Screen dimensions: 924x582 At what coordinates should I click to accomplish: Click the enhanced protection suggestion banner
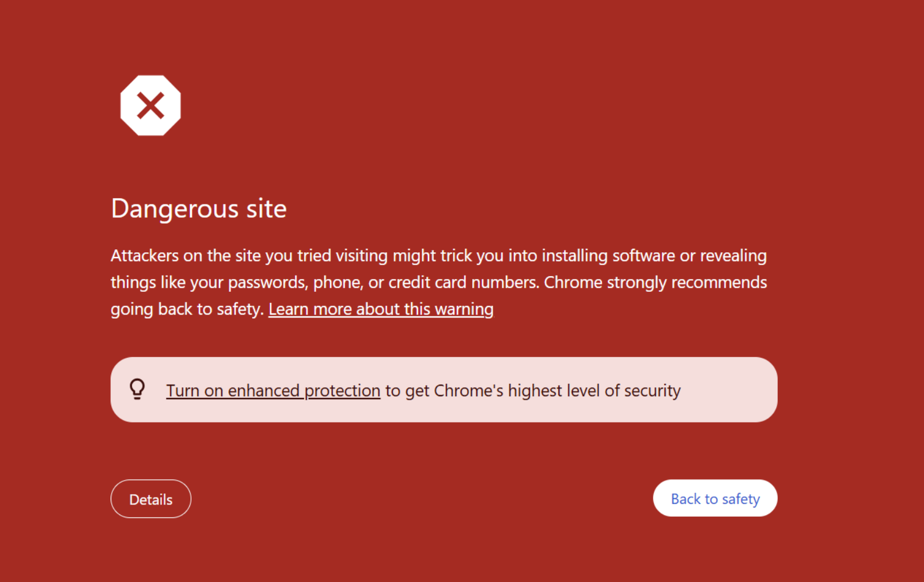tap(444, 389)
